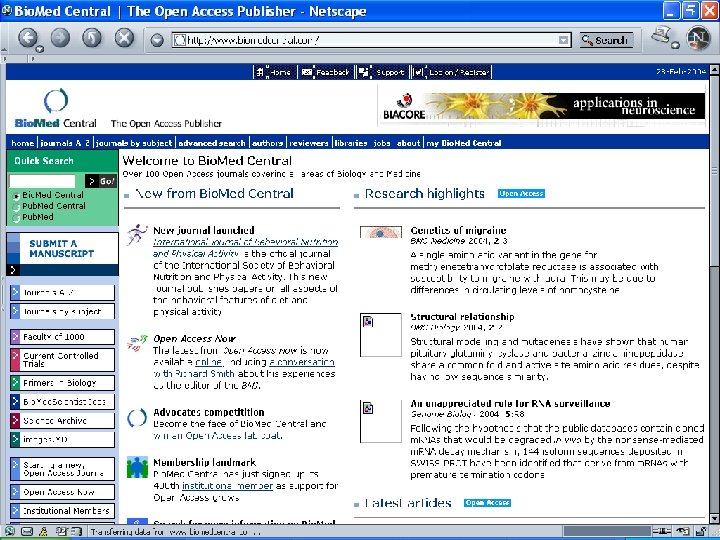Open Faculty of 1000 sidebar button
The image size is (720, 540).
click(62, 337)
